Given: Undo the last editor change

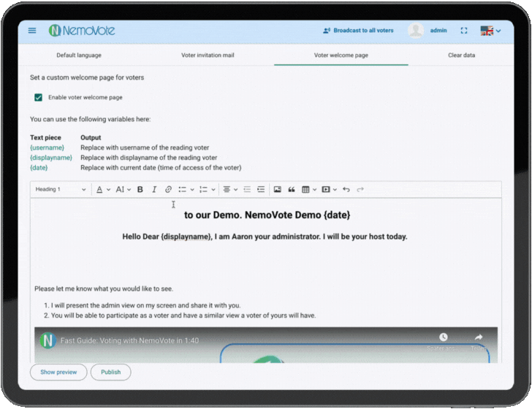Looking at the screenshot, I should [346, 189].
